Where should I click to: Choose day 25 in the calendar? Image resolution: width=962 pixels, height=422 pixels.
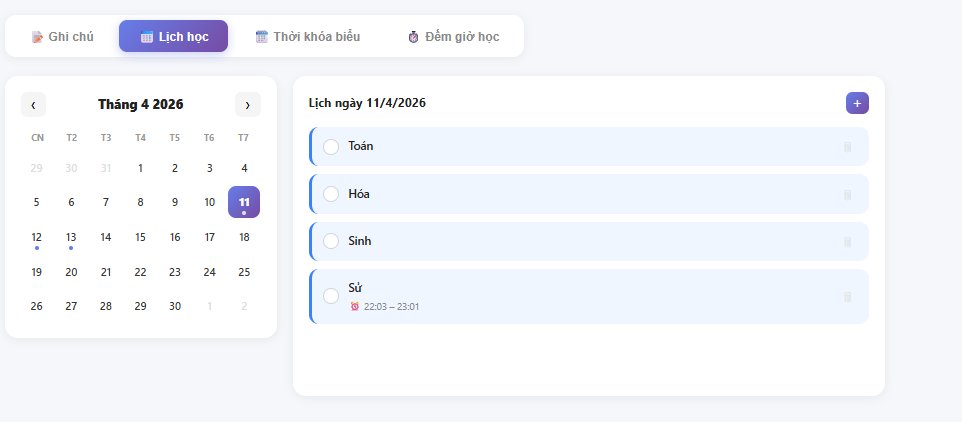click(x=244, y=272)
